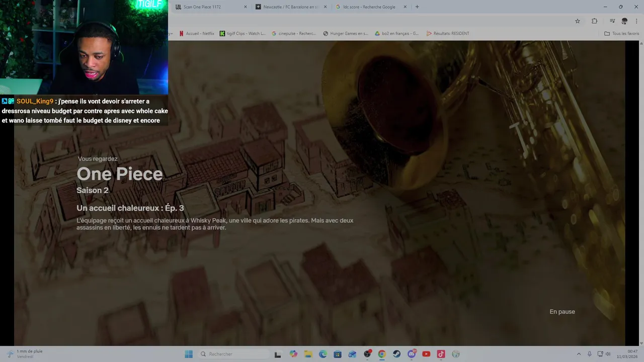Open Microsoft Edge from the taskbar

coord(323,354)
